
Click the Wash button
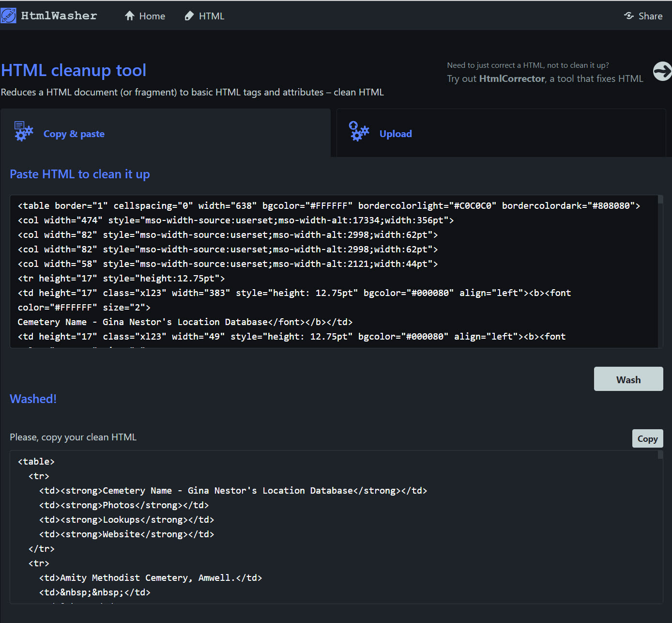click(x=628, y=379)
